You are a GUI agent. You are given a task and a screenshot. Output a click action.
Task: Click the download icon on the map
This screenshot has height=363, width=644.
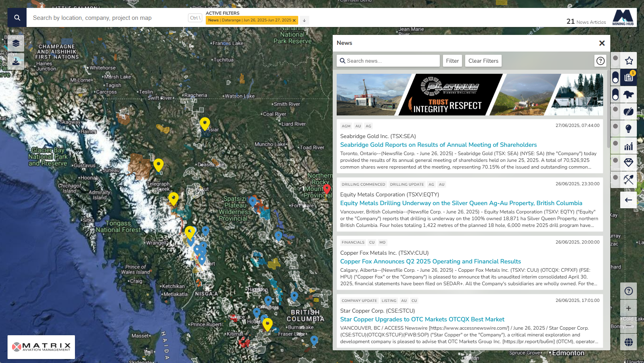point(16,61)
